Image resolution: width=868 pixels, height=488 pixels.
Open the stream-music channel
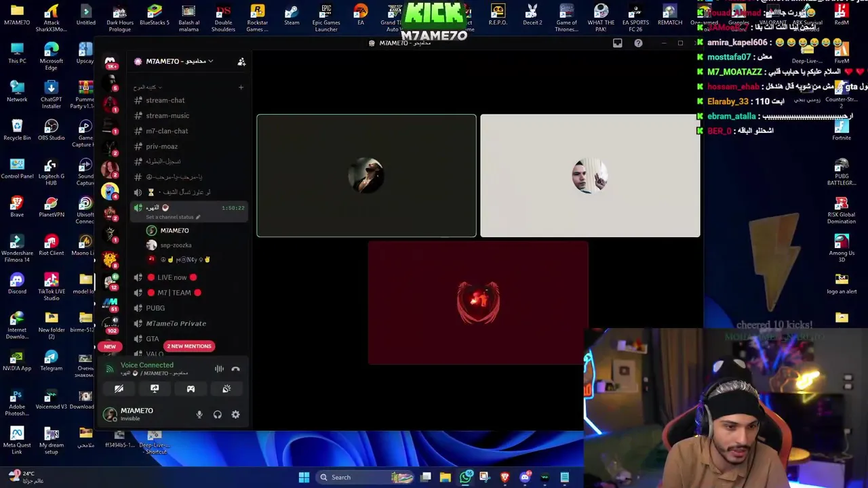(x=167, y=116)
